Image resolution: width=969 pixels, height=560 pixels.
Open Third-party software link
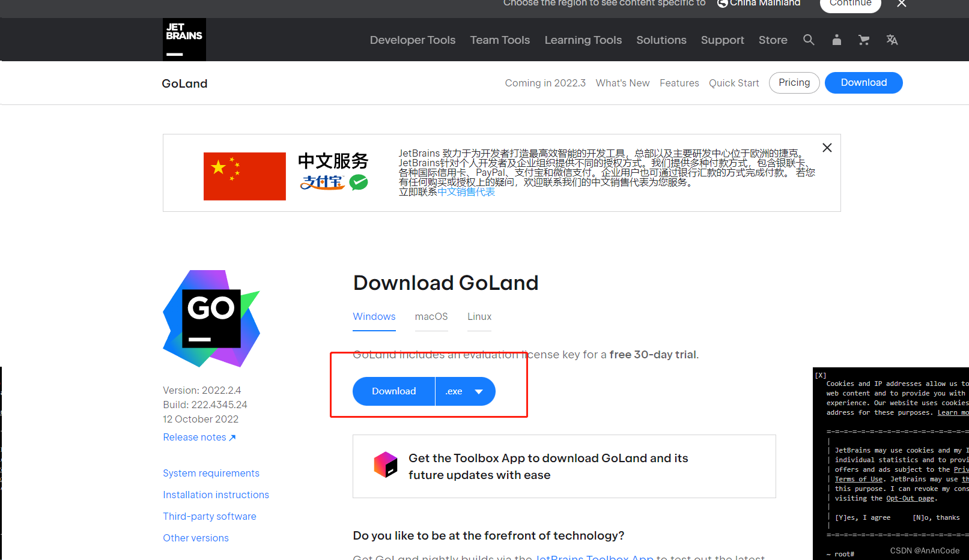pyautogui.click(x=210, y=516)
